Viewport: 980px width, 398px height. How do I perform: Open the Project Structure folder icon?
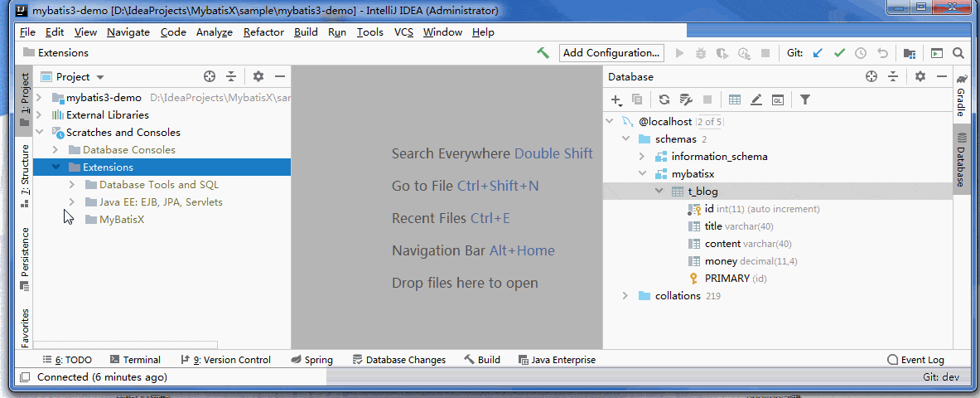tap(910, 53)
